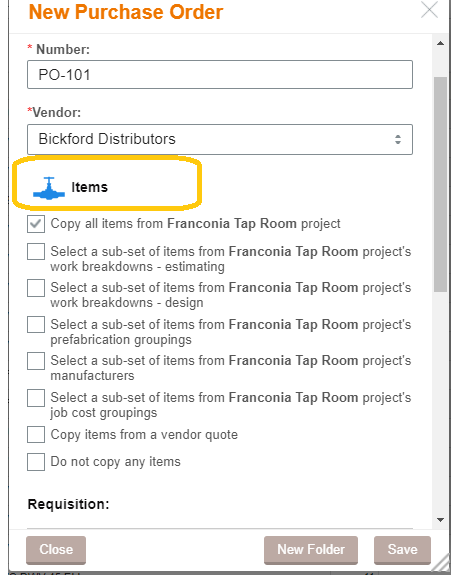
Task: Click the scrollbar down arrow
Action: pos(440,520)
